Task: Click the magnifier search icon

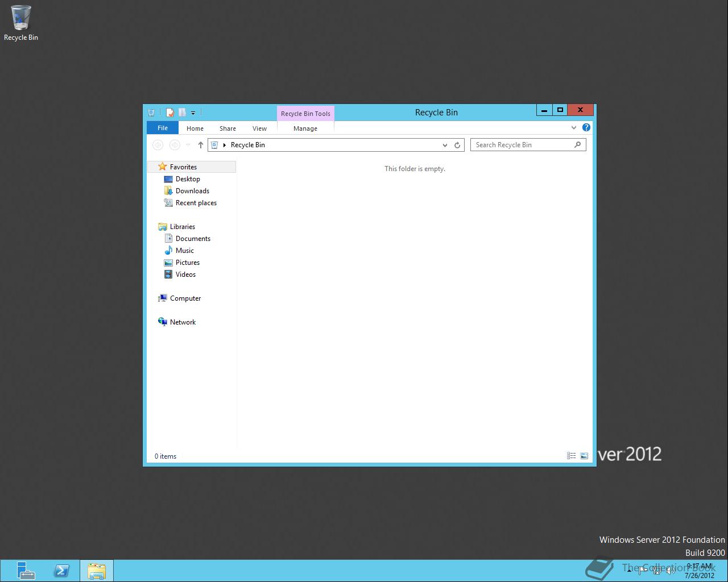Action: [577, 145]
